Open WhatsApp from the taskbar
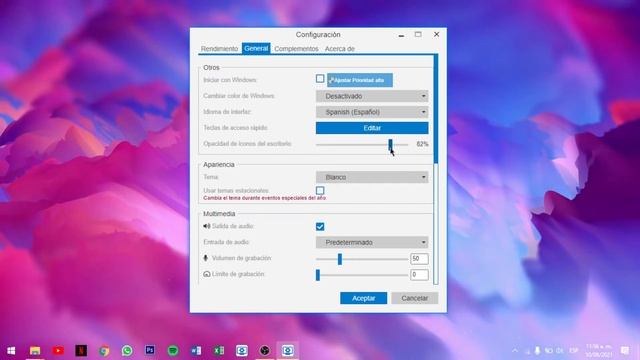The image size is (640, 360). click(x=127, y=351)
